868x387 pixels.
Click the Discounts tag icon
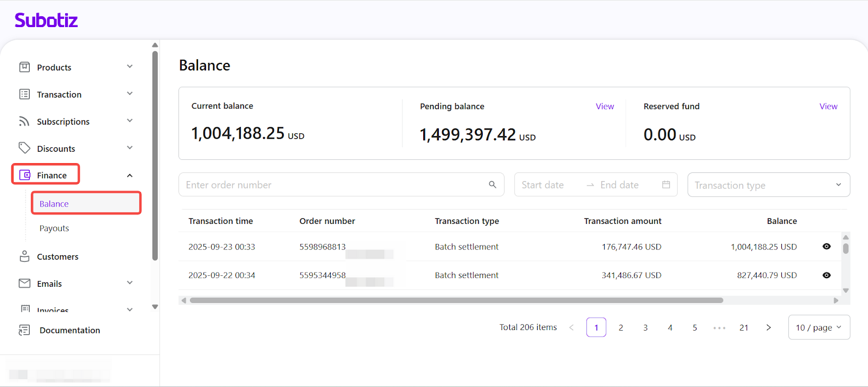click(24, 148)
